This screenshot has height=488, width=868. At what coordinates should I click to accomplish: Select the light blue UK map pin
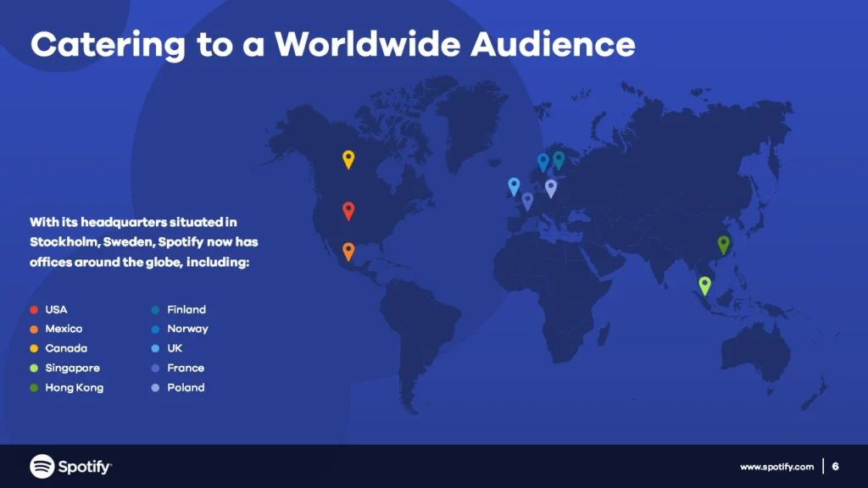tap(514, 186)
